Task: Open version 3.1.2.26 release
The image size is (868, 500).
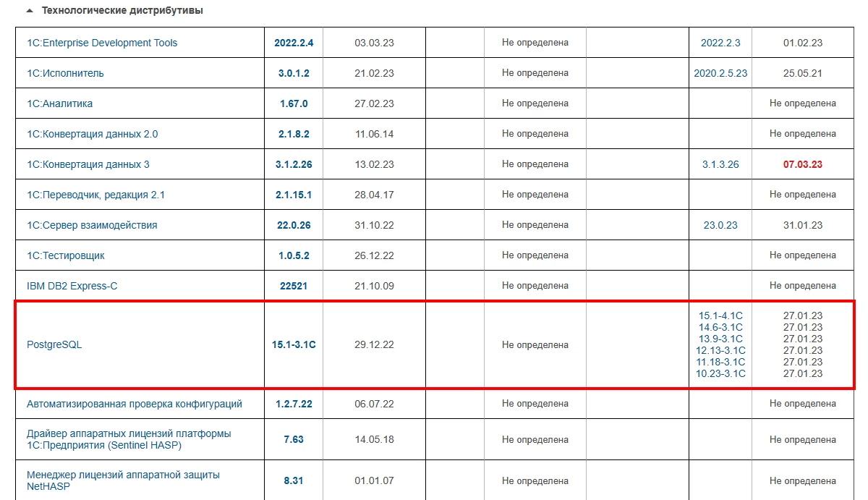Action: tap(294, 164)
